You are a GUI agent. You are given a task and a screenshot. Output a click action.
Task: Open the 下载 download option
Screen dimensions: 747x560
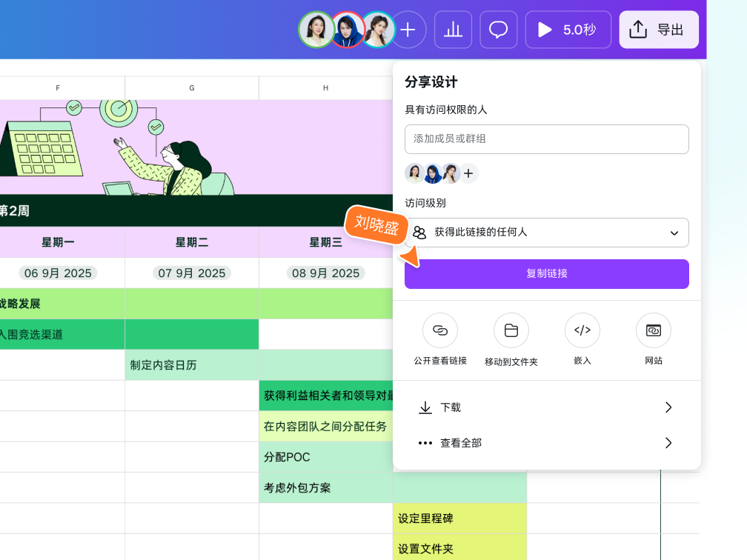(x=546, y=407)
